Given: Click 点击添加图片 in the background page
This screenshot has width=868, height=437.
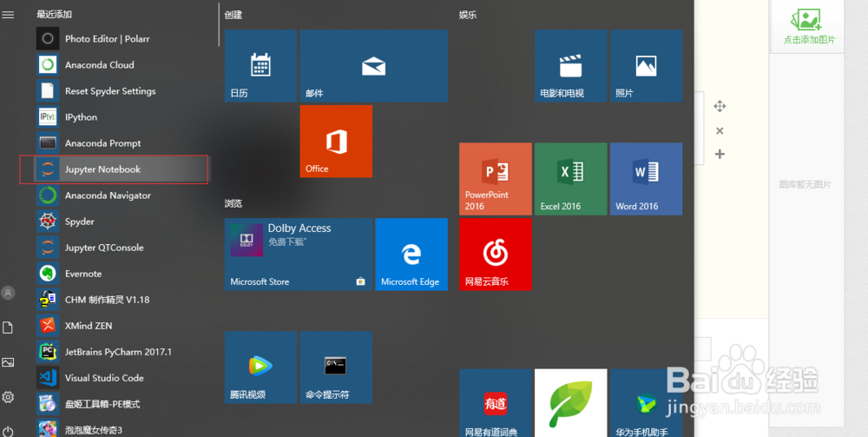Looking at the screenshot, I should tap(809, 27).
